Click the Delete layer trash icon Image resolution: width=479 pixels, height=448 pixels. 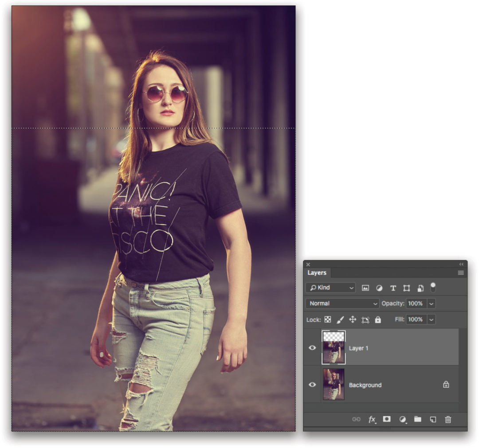pos(448,418)
